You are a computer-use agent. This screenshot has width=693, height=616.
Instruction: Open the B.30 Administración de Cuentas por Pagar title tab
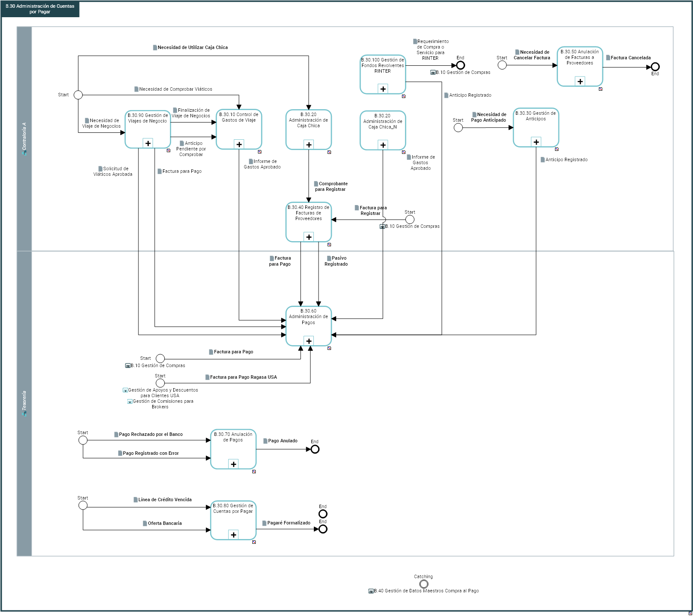40,9
